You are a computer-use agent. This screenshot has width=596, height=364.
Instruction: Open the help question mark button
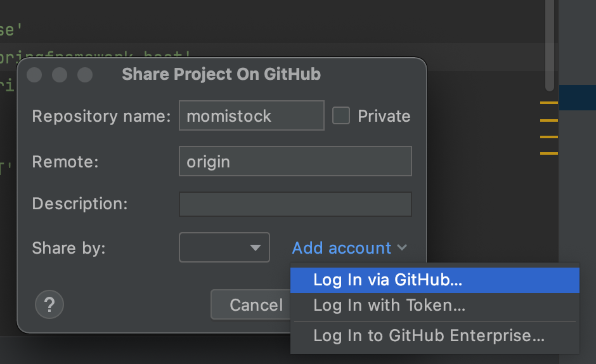point(49,304)
